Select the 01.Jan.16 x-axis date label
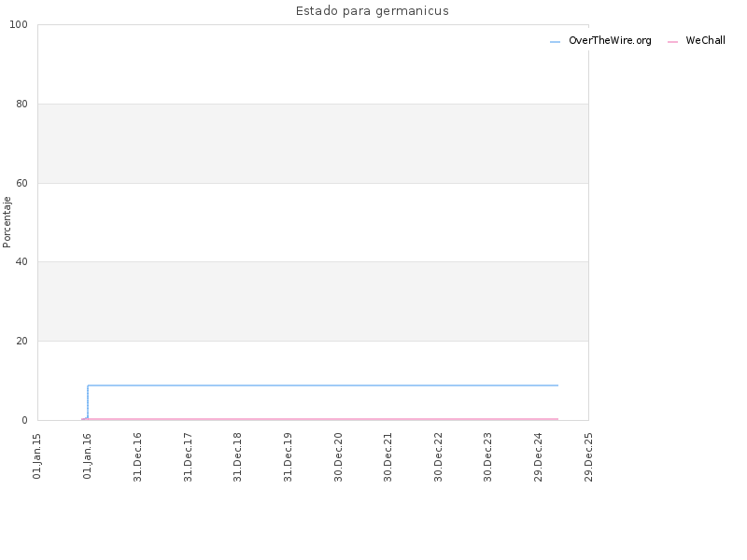This screenshot has height=560, width=747. 87,455
